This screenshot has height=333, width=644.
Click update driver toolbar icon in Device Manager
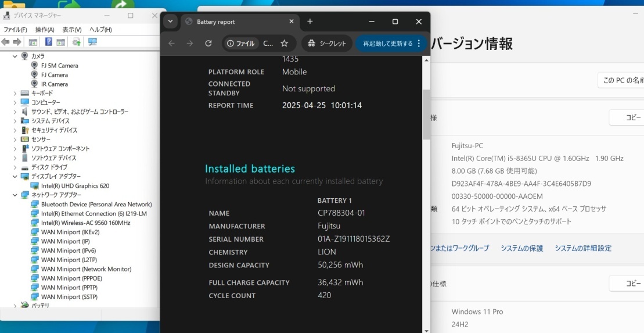pos(77,41)
